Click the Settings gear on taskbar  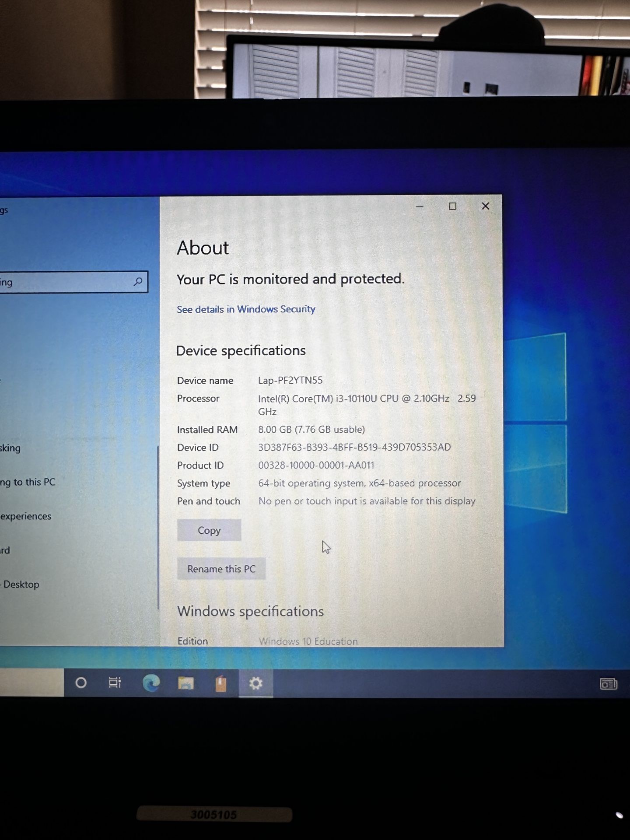(255, 683)
